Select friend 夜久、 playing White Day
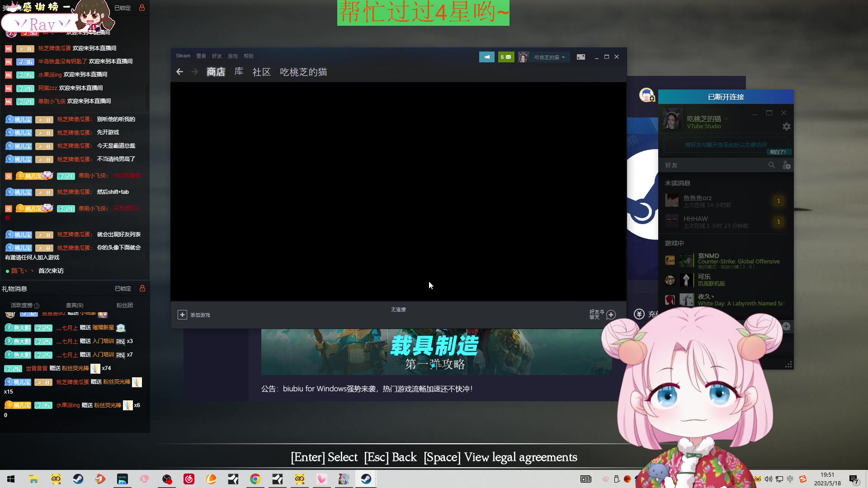 pyautogui.click(x=726, y=300)
